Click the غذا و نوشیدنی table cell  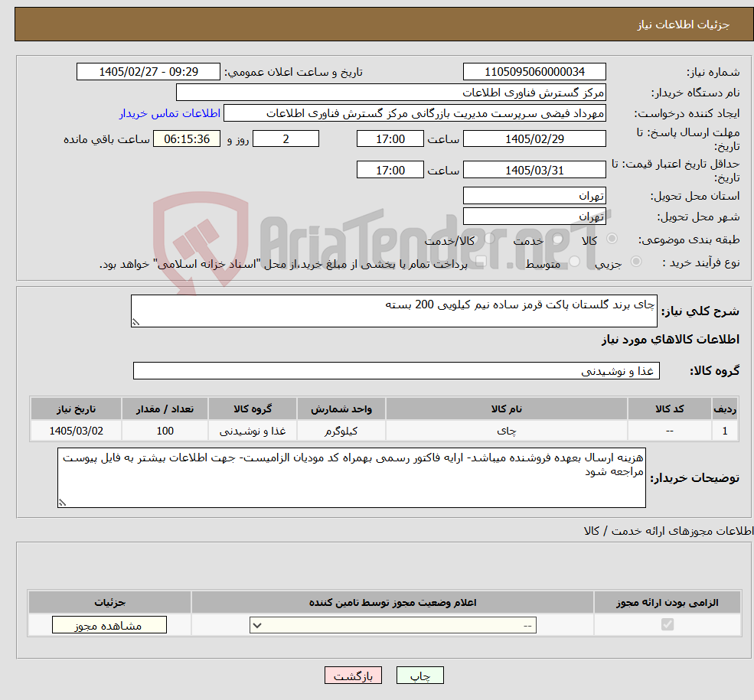point(253,431)
